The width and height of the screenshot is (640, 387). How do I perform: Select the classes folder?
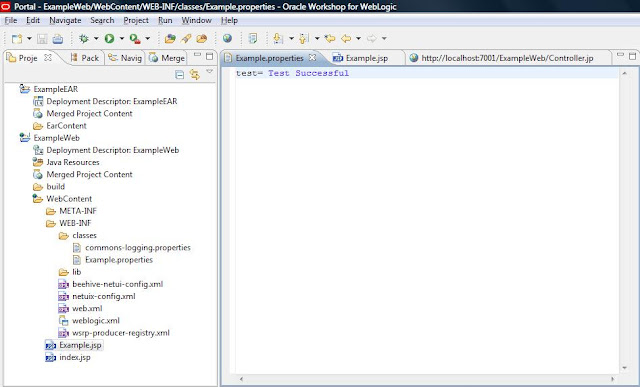point(84,236)
